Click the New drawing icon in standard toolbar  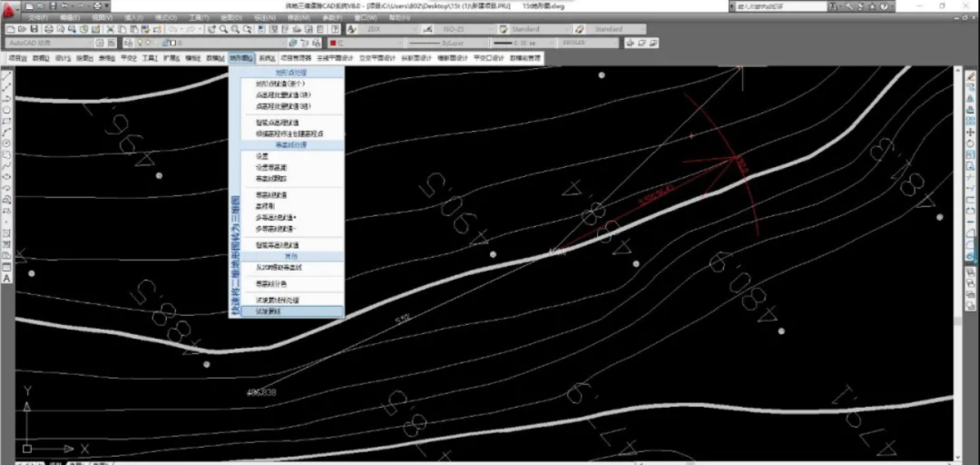(11, 29)
